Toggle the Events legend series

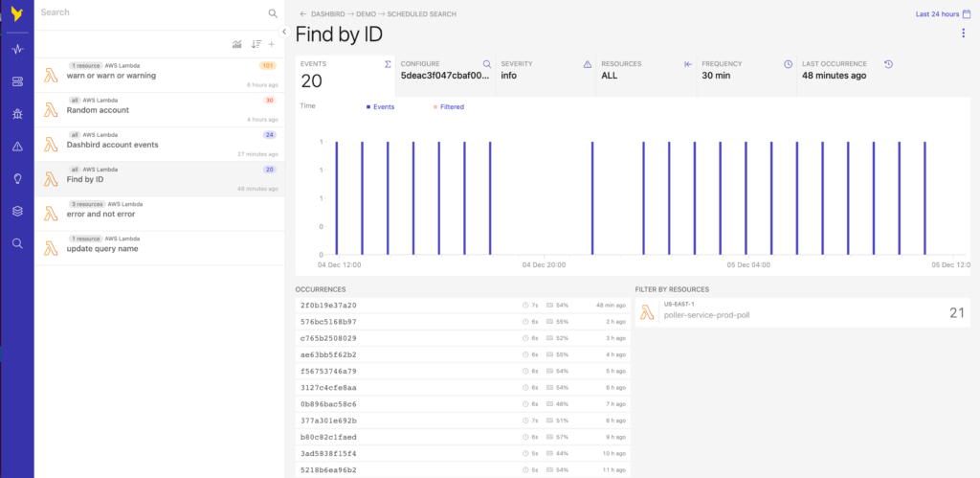click(381, 107)
